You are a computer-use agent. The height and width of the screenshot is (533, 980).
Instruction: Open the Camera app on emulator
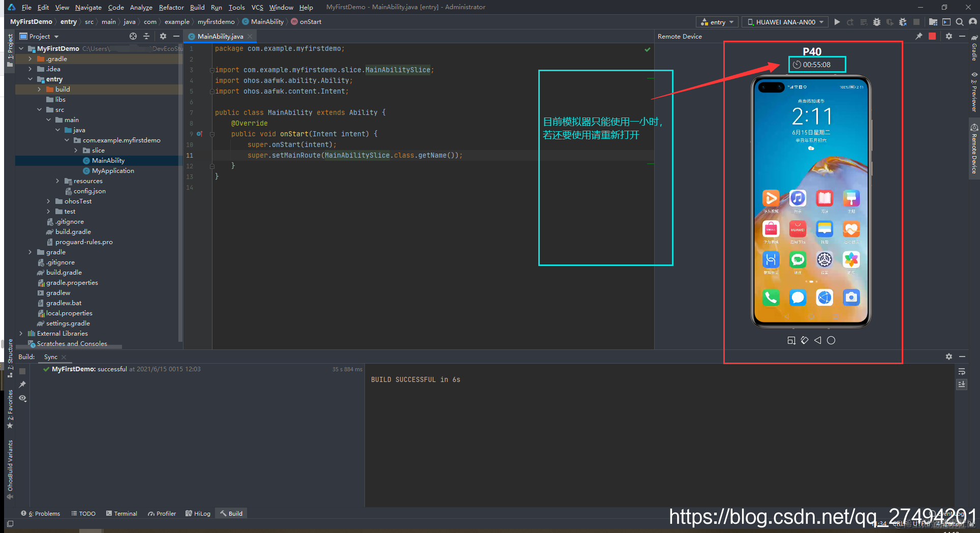[851, 297]
